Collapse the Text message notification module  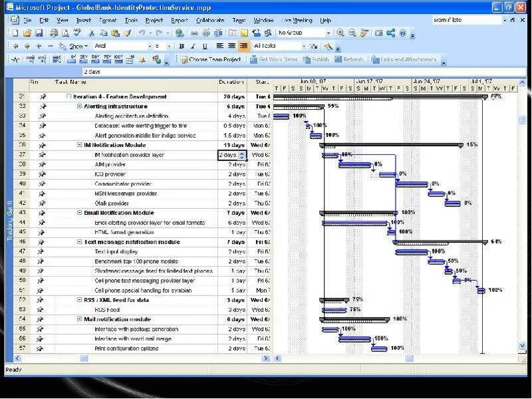tap(79, 242)
